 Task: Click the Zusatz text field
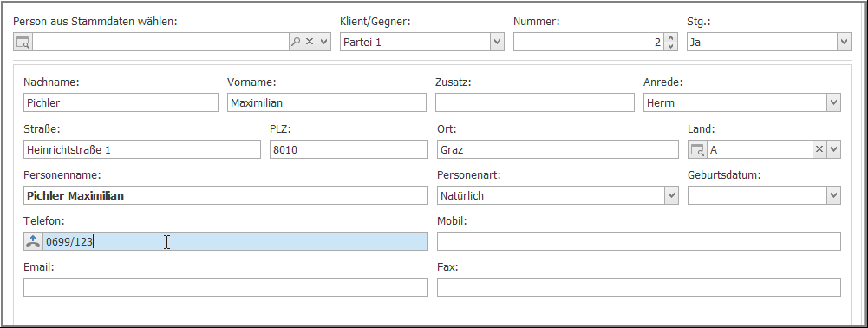point(535,102)
